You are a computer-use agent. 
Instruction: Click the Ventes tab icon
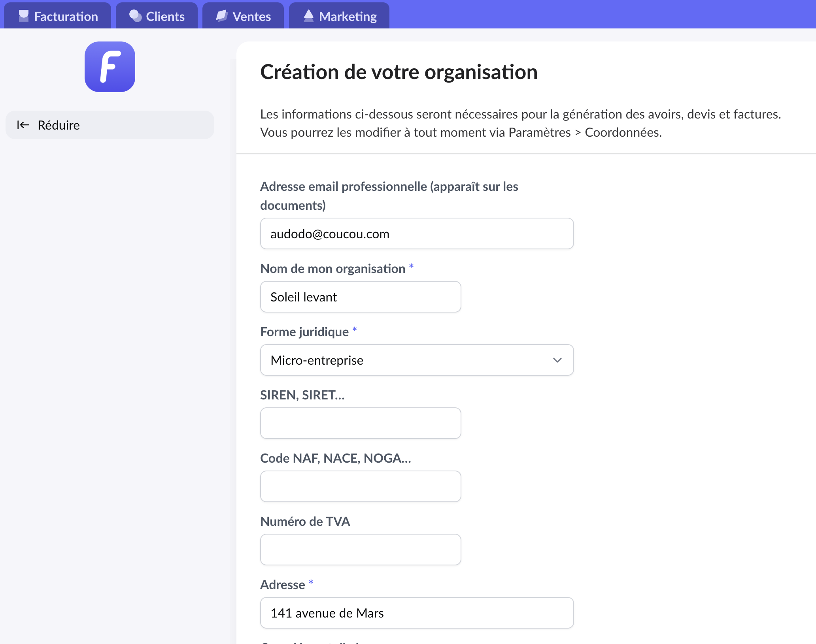click(x=222, y=16)
